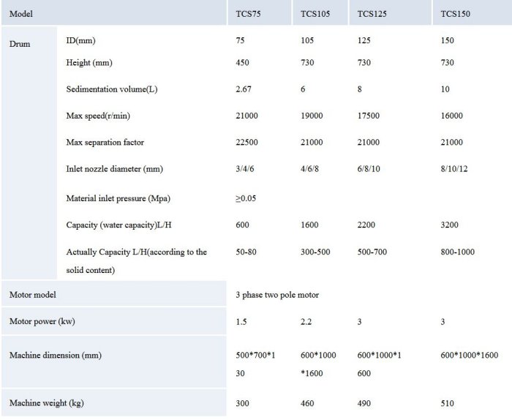Click the 800-1000 actual capacity value
512x420 pixels.
click(459, 252)
